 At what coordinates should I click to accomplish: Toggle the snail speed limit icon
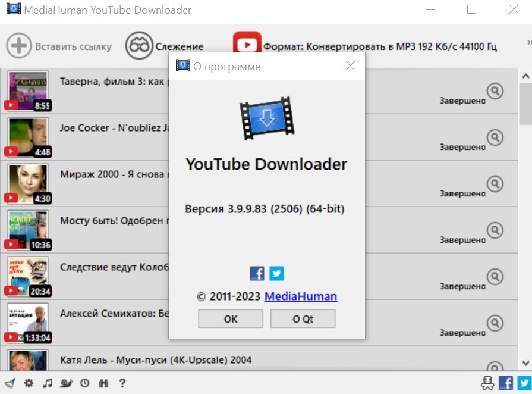(x=66, y=383)
